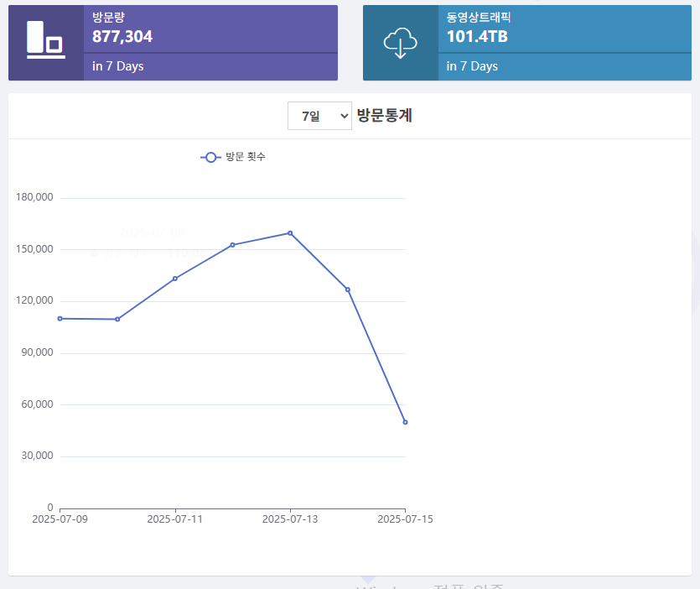Click the 방문통계 chart title
This screenshot has height=589, width=700.
[x=384, y=116]
